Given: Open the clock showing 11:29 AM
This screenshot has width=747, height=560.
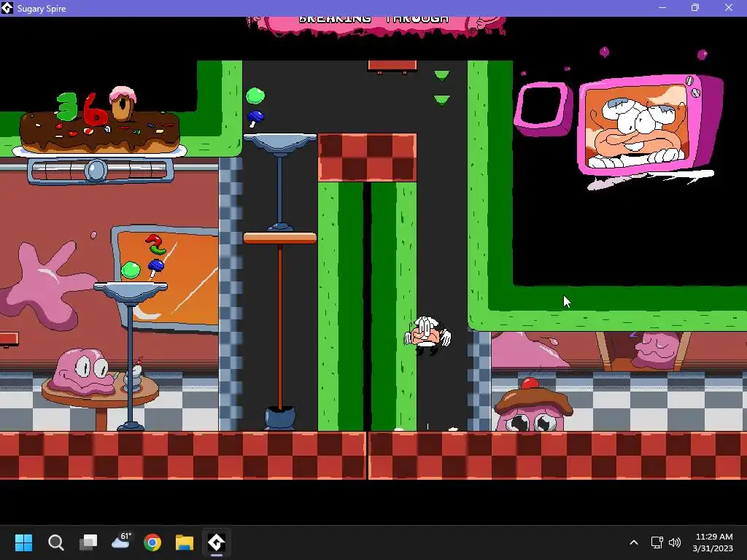Looking at the screenshot, I should (x=712, y=542).
